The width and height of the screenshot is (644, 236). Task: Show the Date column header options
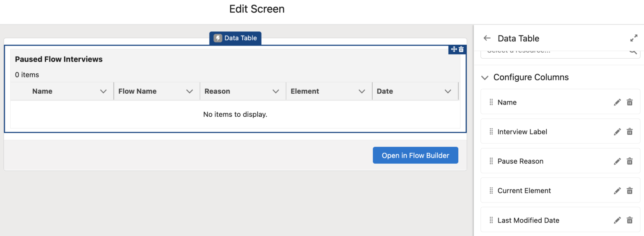pyautogui.click(x=448, y=91)
